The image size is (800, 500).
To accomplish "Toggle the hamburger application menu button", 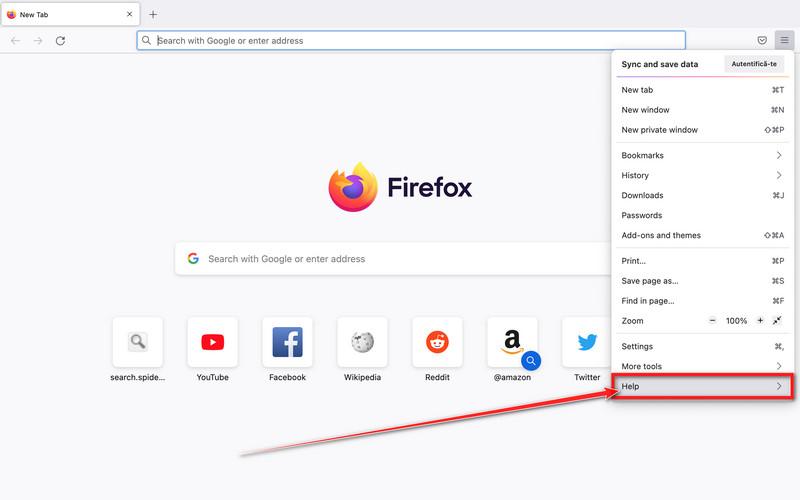I will click(784, 40).
